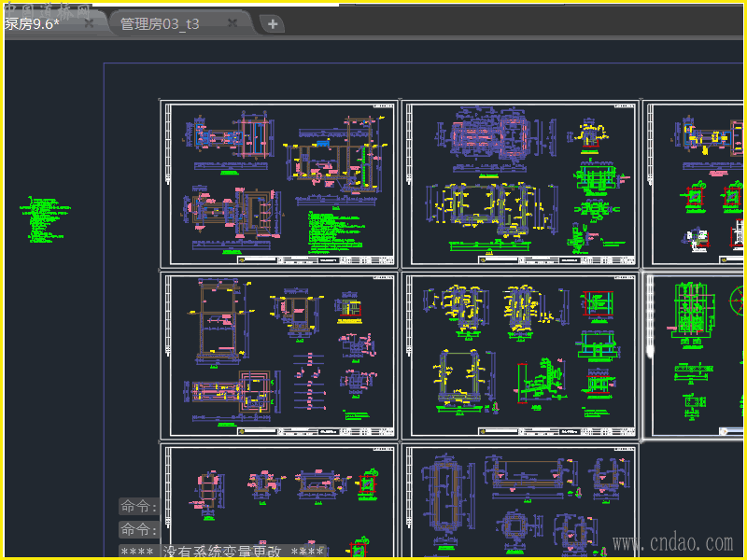Close the 管理房03_t3 tab
The width and height of the screenshot is (747, 560).
(233, 22)
